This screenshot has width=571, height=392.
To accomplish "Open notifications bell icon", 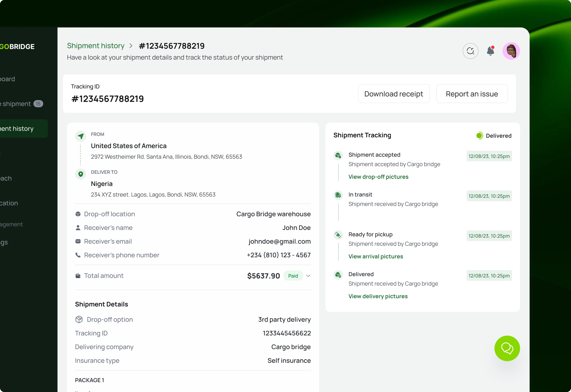I will click(x=490, y=51).
